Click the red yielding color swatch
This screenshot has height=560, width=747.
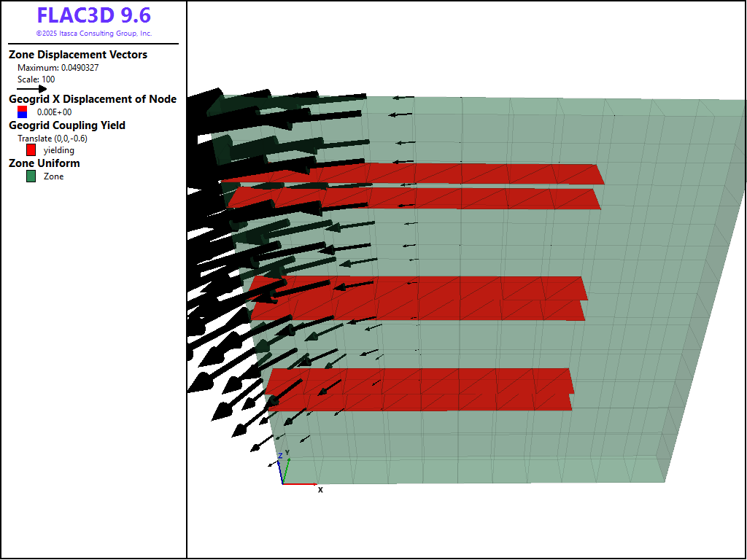tap(31, 150)
